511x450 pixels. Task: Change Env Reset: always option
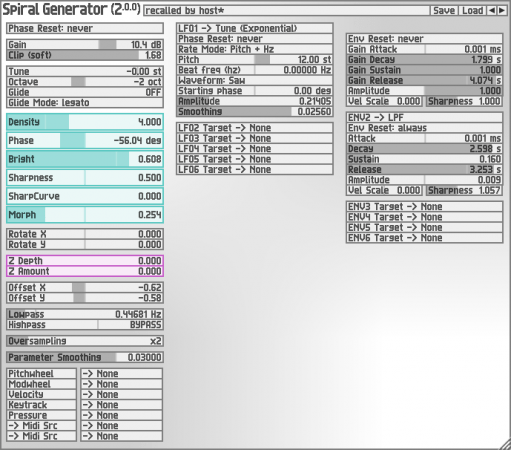click(x=425, y=128)
